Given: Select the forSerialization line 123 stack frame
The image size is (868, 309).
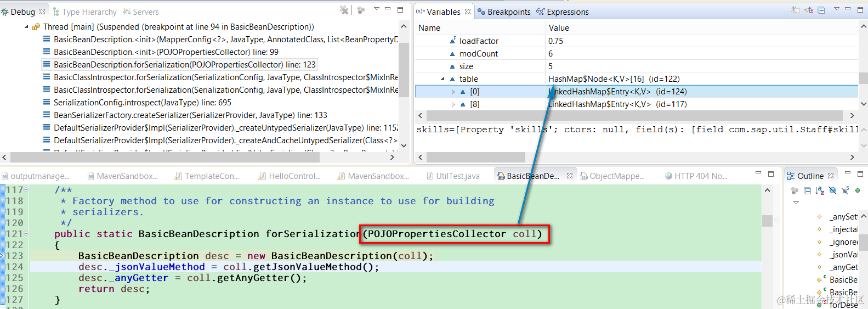Looking at the screenshot, I should coord(180,65).
